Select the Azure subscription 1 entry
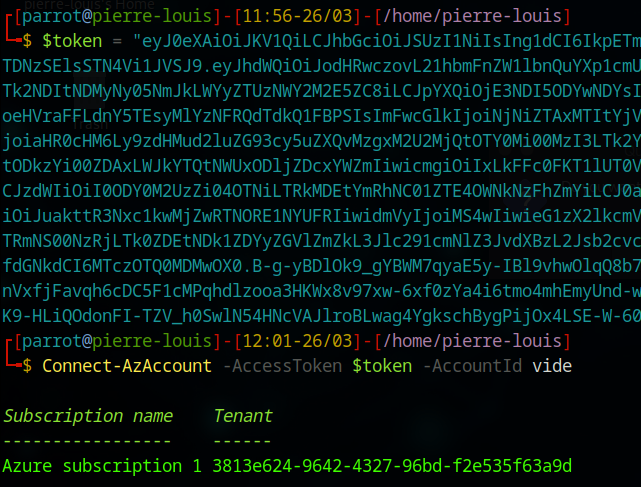Viewport: 641px width, 487px height. 102,466
